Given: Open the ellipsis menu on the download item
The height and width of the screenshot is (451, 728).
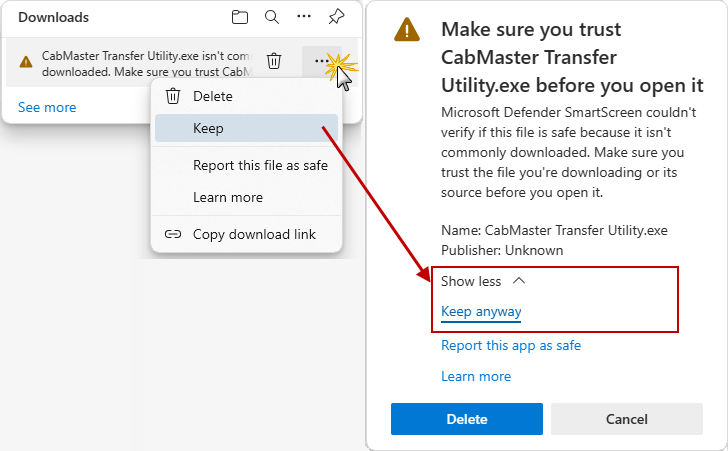Looking at the screenshot, I should click(x=321, y=62).
